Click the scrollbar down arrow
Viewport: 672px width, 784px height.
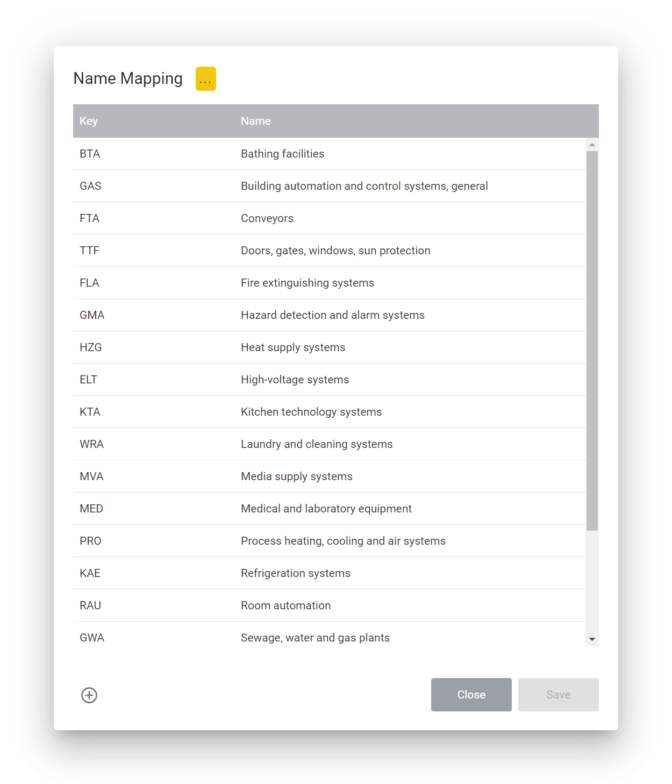[592, 639]
